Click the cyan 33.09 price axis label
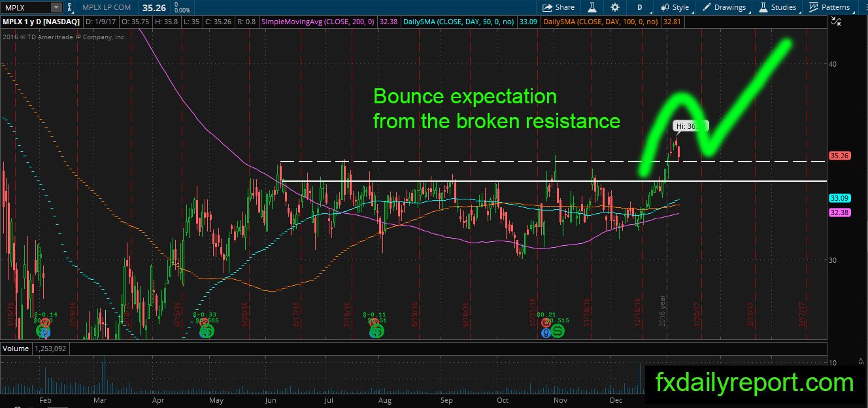This screenshot has width=868, height=408. pos(839,198)
